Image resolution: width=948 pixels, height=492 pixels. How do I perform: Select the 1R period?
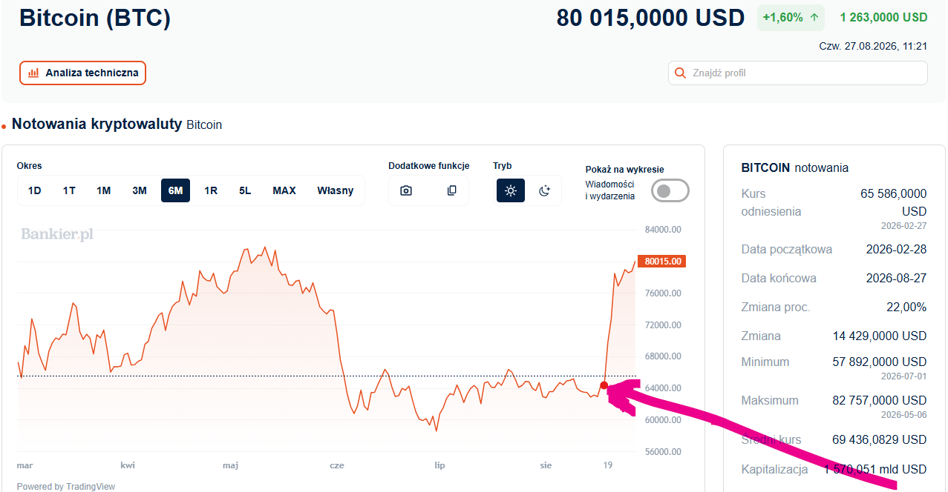210,190
